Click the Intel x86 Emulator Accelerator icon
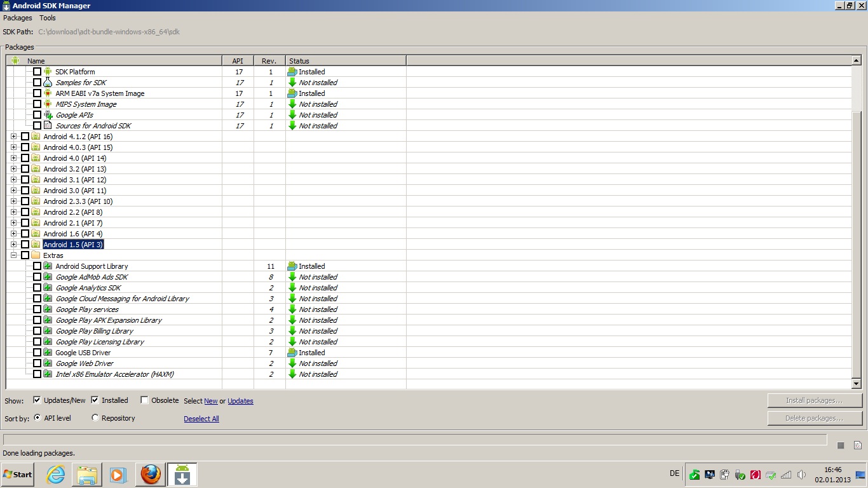This screenshot has height=488, width=868. 48,374
